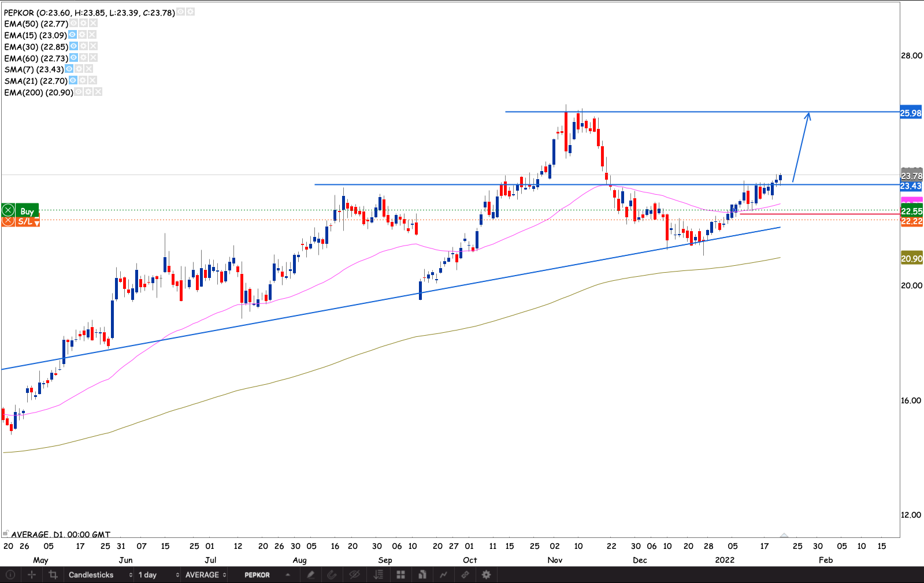The image size is (924, 583).
Task: Toggle visibility of EMA(15) indicator
Action: 72,35
